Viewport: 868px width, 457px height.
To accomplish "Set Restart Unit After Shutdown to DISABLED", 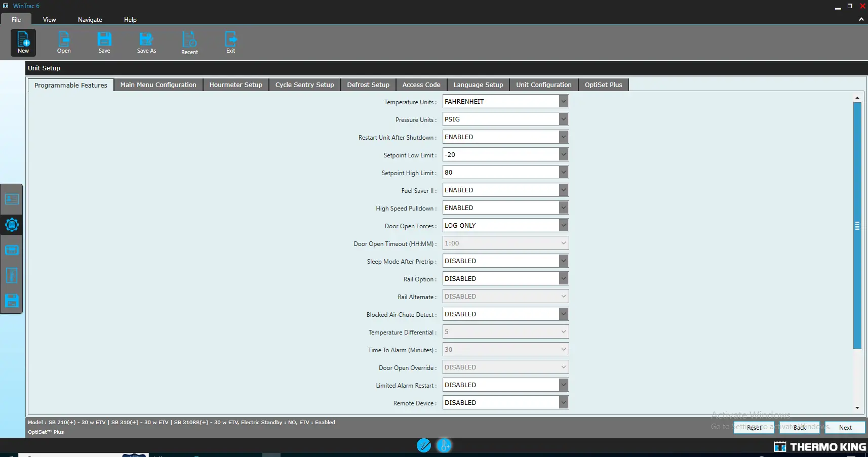I will pyautogui.click(x=563, y=137).
